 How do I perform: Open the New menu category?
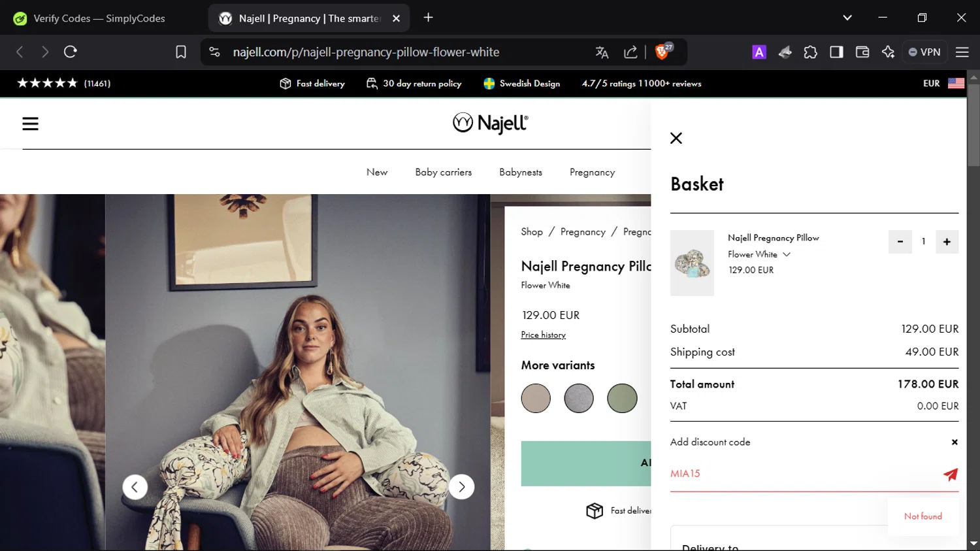(377, 172)
